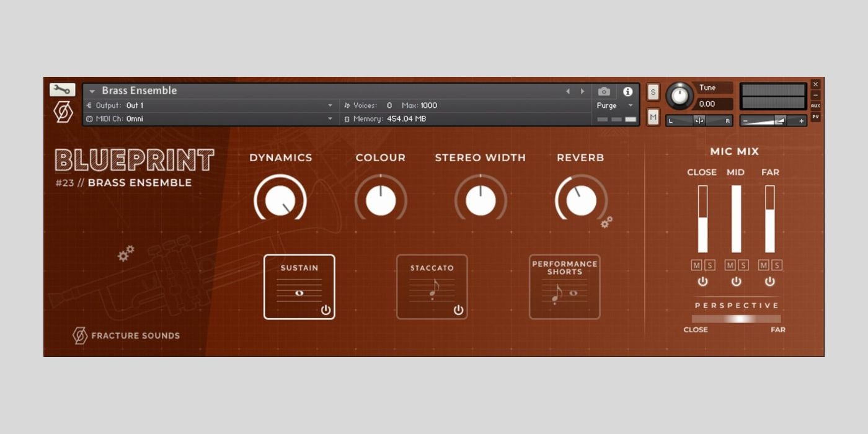This screenshot has width=868, height=434.
Task: Collapse Brass Ensemble instrument header arrow
Action: pyautogui.click(x=92, y=91)
